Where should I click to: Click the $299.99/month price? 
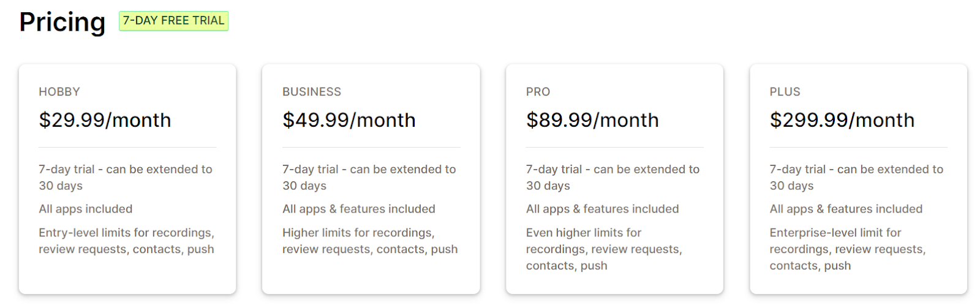[842, 120]
